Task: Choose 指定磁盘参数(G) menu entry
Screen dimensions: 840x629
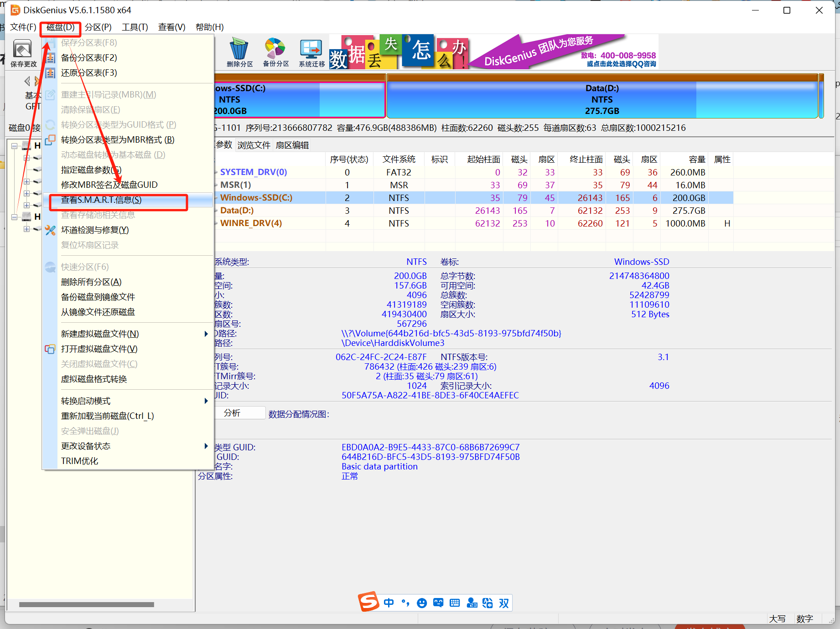Action: [x=128, y=170]
